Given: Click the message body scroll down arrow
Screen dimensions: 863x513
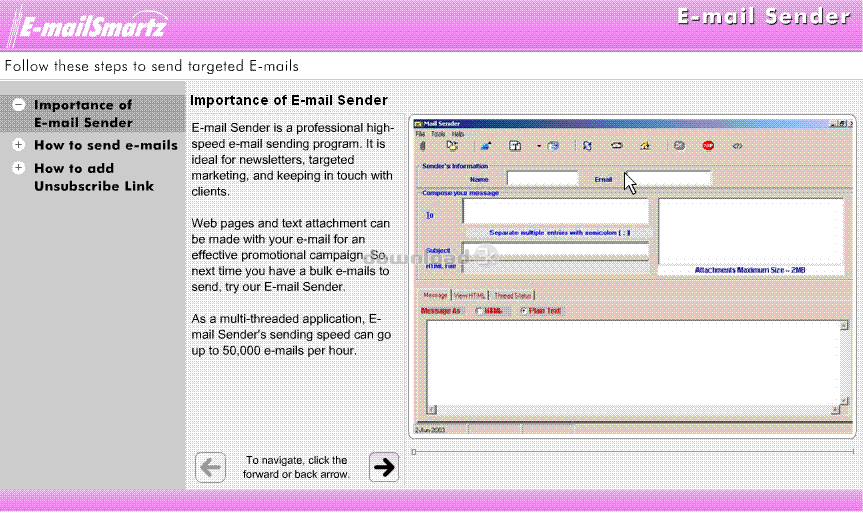Looking at the screenshot, I should tap(844, 401).
